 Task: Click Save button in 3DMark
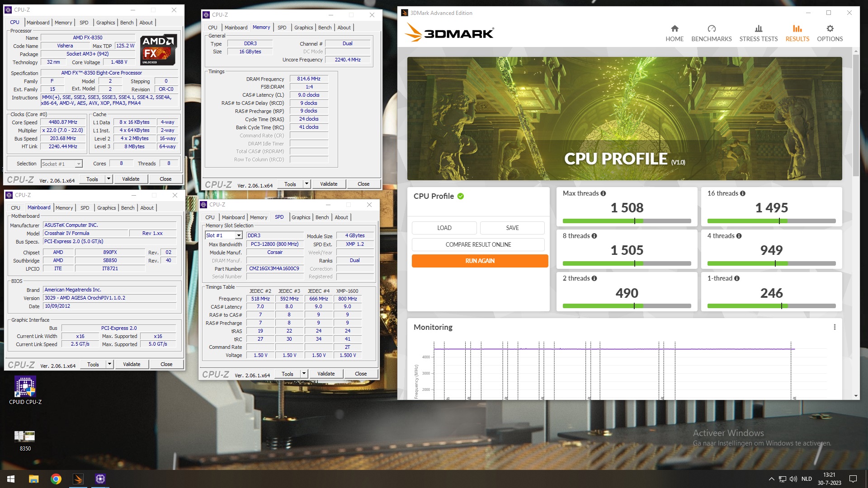(512, 228)
